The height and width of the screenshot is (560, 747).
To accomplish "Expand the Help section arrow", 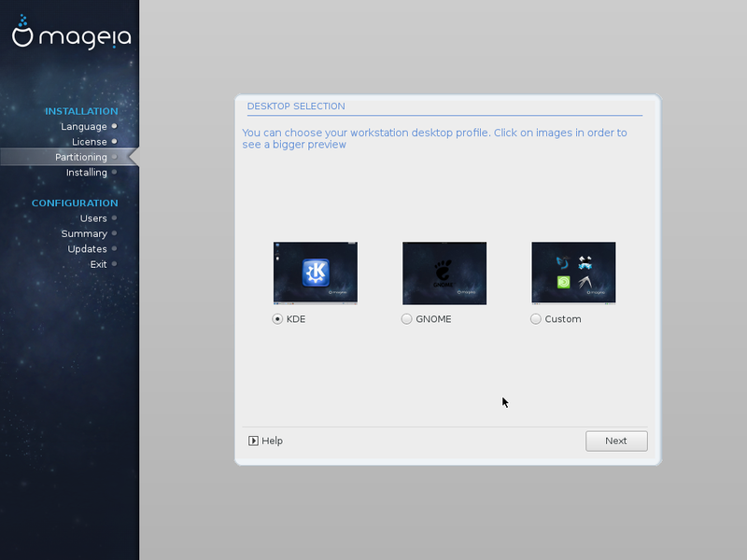I will (x=253, y=441).
